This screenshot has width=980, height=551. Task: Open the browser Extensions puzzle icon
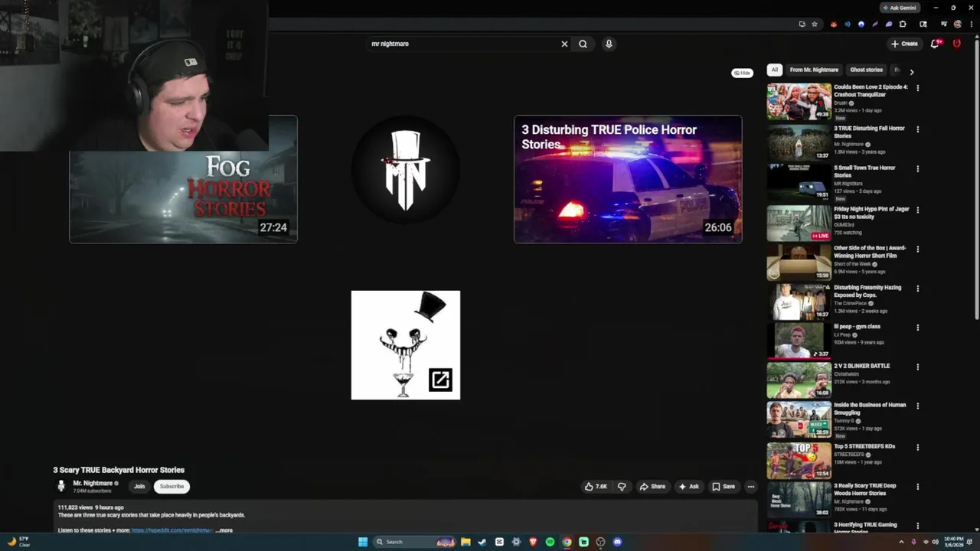[903, 24]
